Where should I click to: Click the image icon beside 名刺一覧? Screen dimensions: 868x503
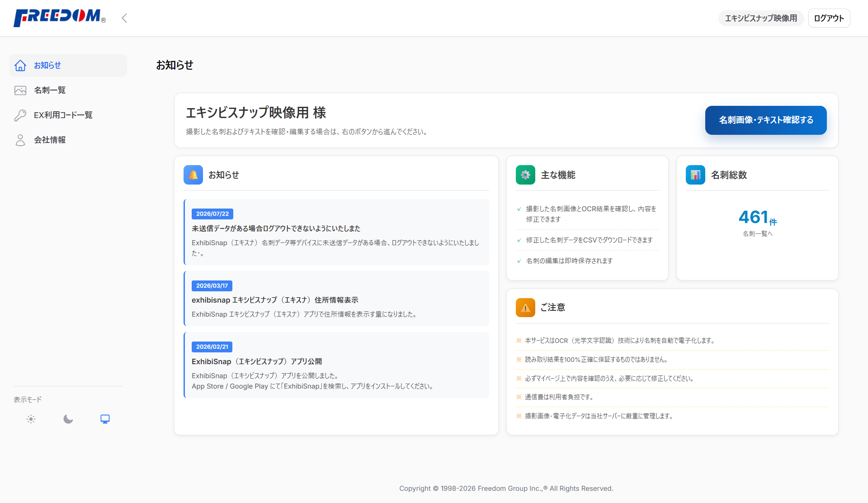20,90
